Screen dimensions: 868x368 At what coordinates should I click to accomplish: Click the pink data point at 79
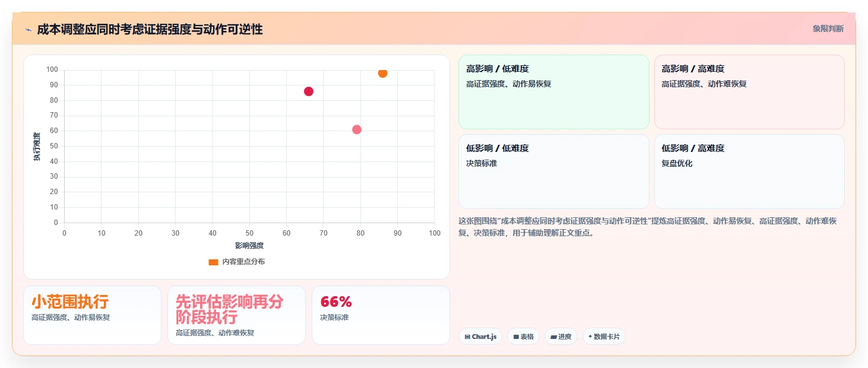click(357, 129)
